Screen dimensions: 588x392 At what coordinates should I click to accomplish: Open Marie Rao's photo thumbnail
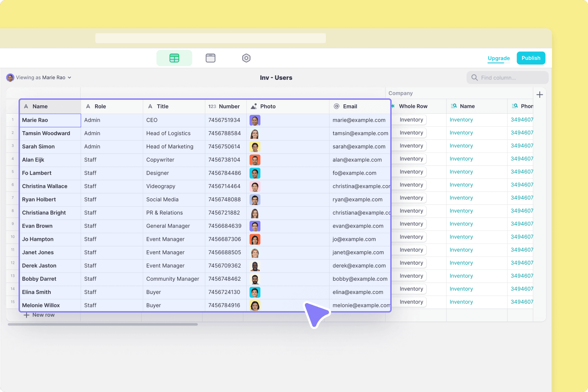pyautogui.click(x=255, y=120)
